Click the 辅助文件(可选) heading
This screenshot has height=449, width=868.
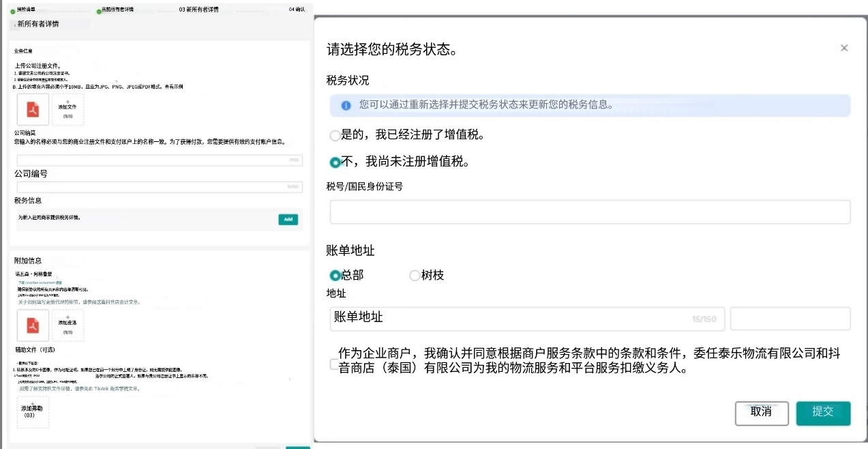(x=34, y=349)
